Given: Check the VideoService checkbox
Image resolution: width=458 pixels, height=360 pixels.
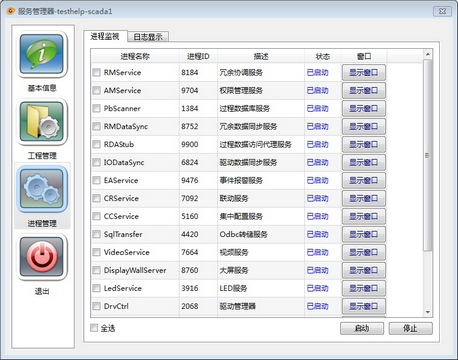Looking at the screenshot, I should pos(96,252).
